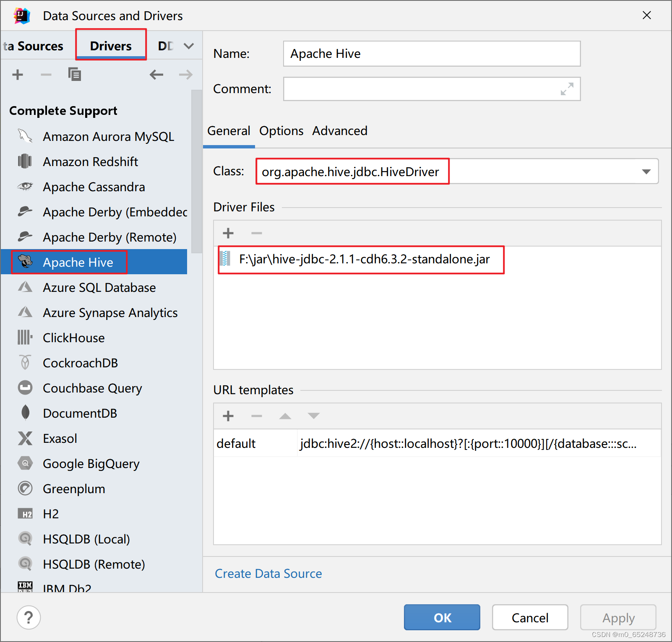The image size is (672, 642).
Task: Remove the selected driver with the sidebar minus icon
Action: [46, 75]
